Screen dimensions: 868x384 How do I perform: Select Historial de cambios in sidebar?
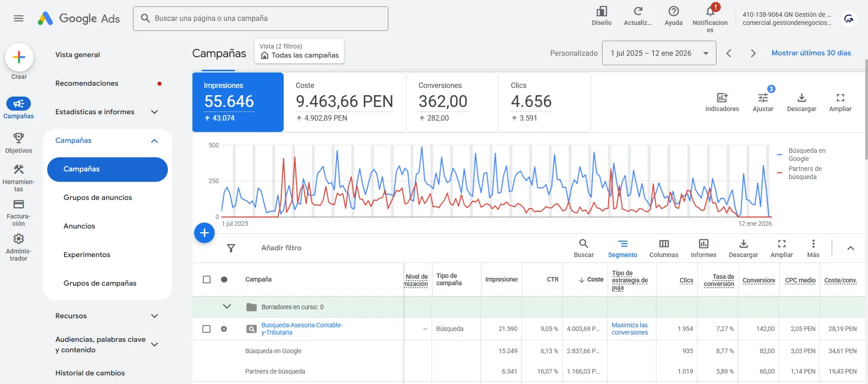click(90, 373)
